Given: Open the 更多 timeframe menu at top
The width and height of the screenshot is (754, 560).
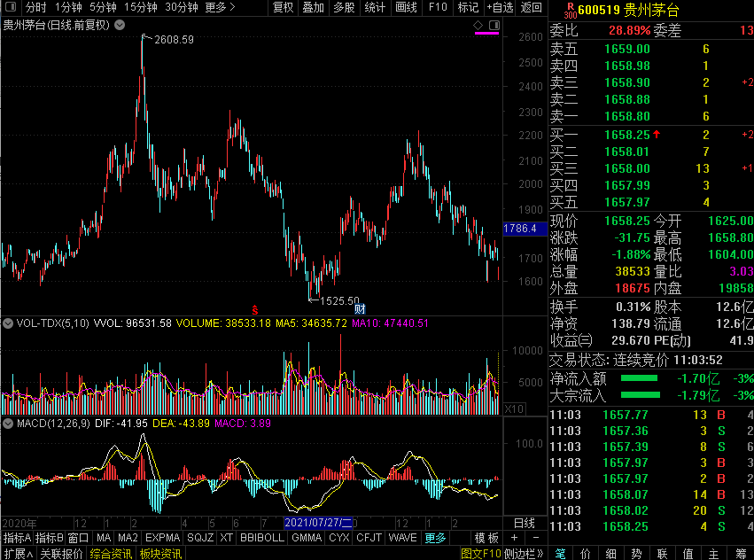Looking at the screenshot, I should click(220, 7).
